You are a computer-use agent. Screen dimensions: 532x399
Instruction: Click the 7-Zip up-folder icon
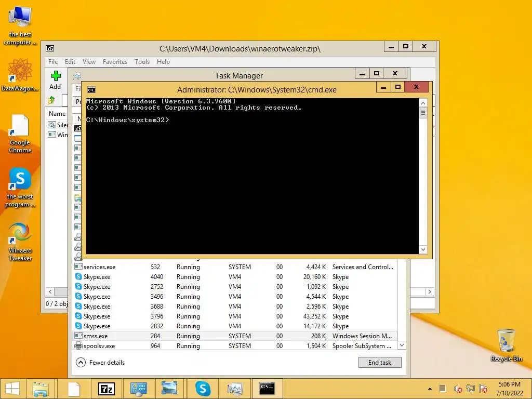tap(51, 100)
